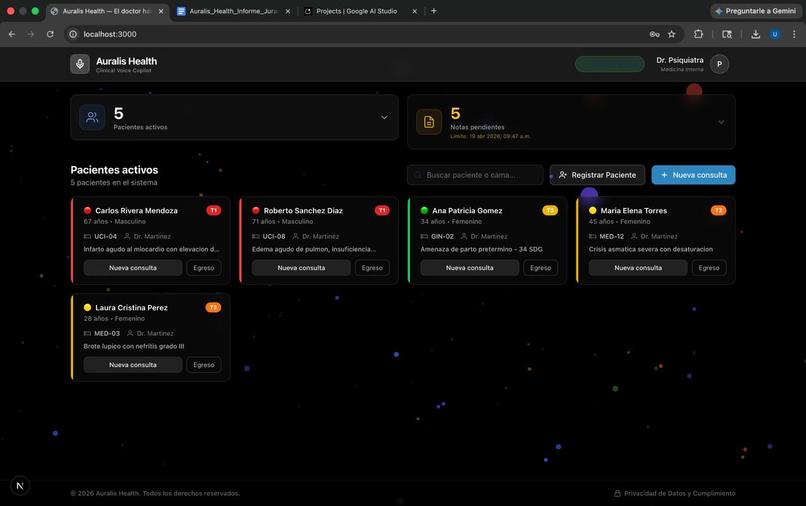Click the yellow status dot beside Laura Cristina Perez
Image resolution: width=806 pixels, height=506 pixels.
[87, 308]
